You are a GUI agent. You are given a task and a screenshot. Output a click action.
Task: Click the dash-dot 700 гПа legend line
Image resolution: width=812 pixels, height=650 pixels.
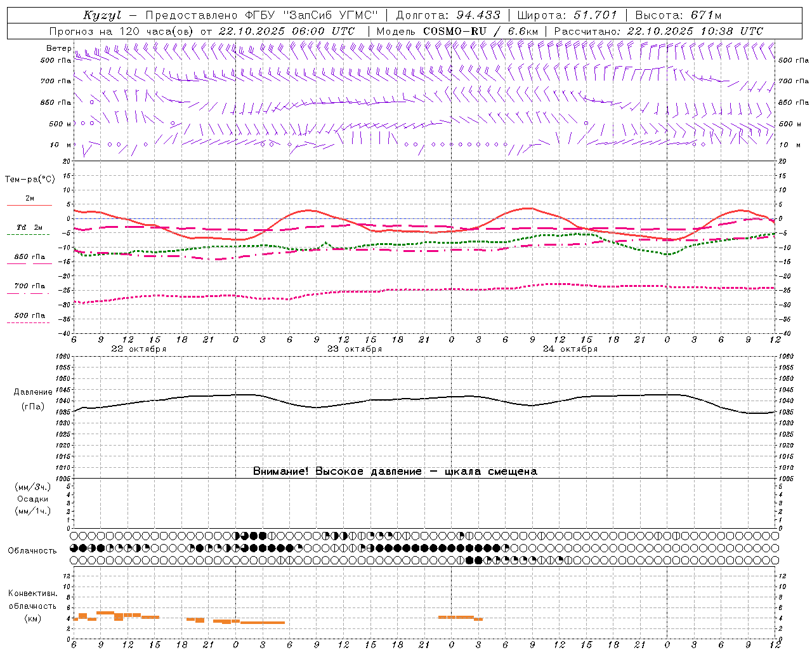[x=29, y=293]
